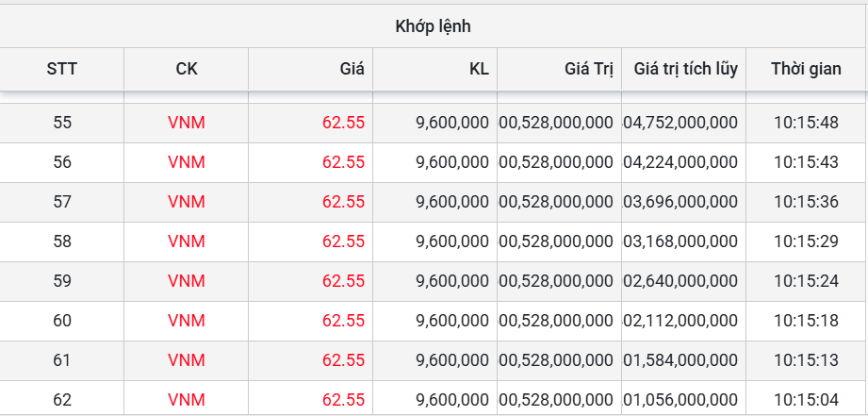The height and width of the screenshot is (416, 868).
Task: Select the VNM symbol in row 55
Action: coord(187,123)
